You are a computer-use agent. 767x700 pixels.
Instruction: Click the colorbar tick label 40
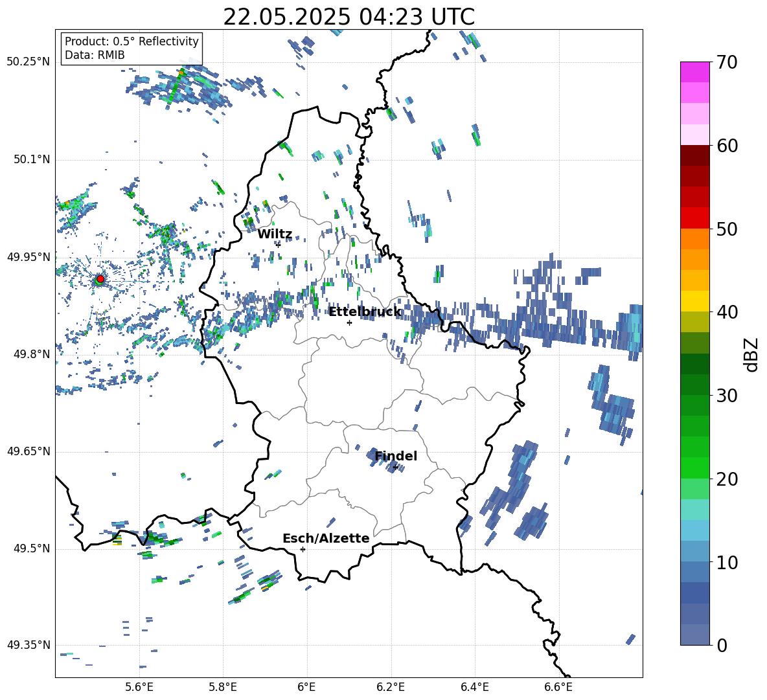tap(727, 312)
